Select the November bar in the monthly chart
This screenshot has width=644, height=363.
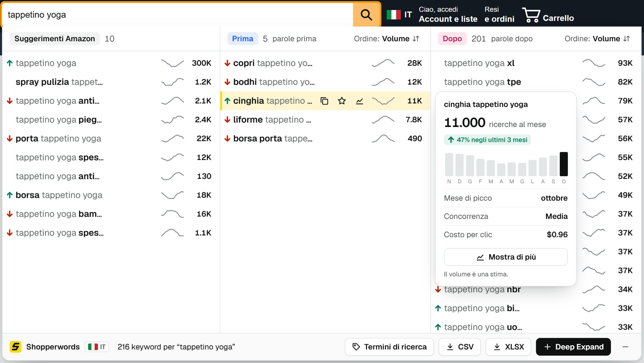coord(449,164)
